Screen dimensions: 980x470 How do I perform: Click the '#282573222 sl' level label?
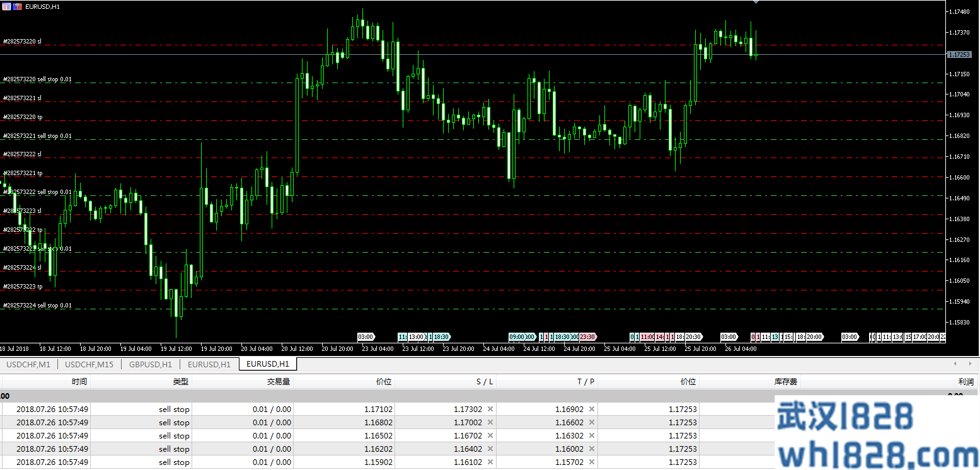pyautogui.click(x=22, y=154)
